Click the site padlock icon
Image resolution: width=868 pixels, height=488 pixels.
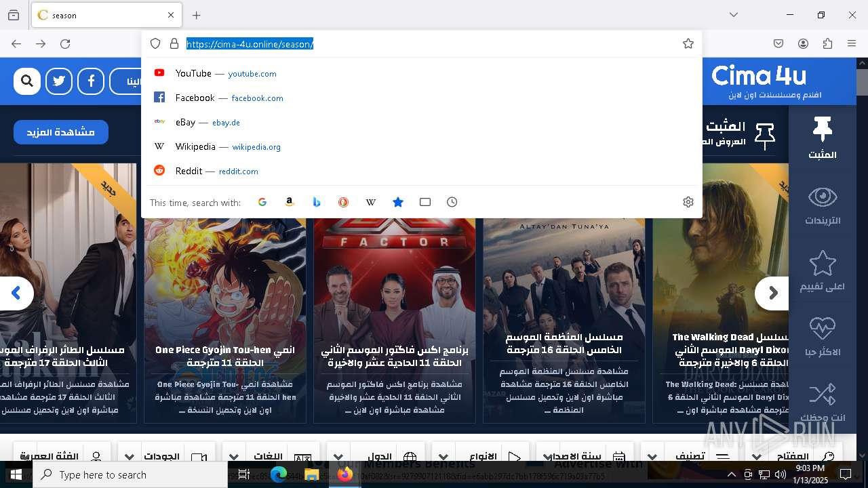(x=174, y=44)
